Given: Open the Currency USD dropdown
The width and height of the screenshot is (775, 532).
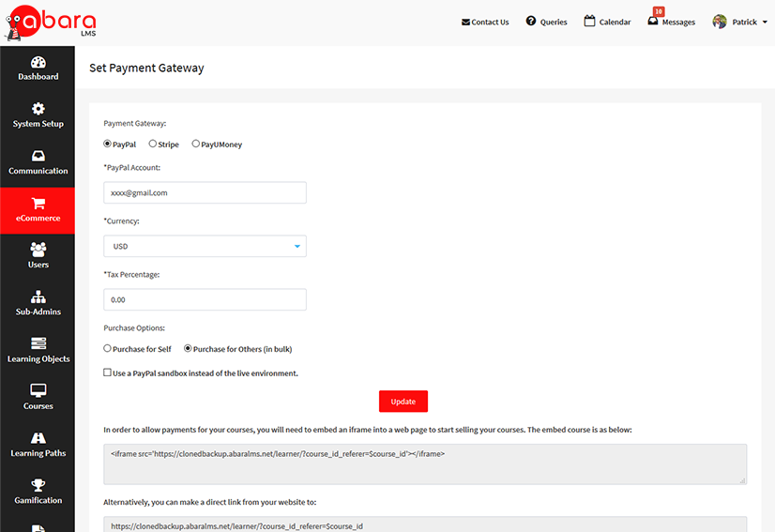Looking at the screenshot, I should click(205, 246).
